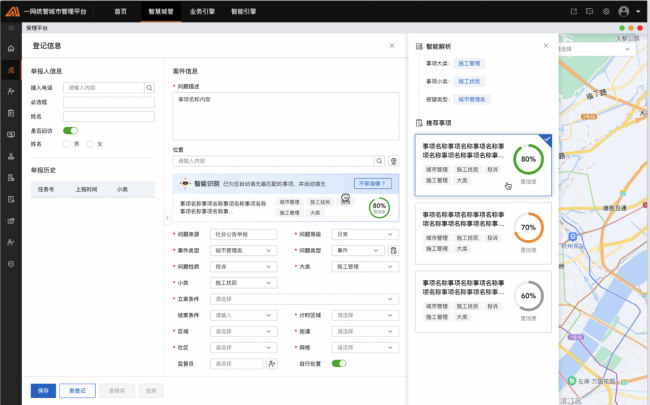Select the 男 radio button
The width and height of the screenshot is (650, 405).
point(65,144)
